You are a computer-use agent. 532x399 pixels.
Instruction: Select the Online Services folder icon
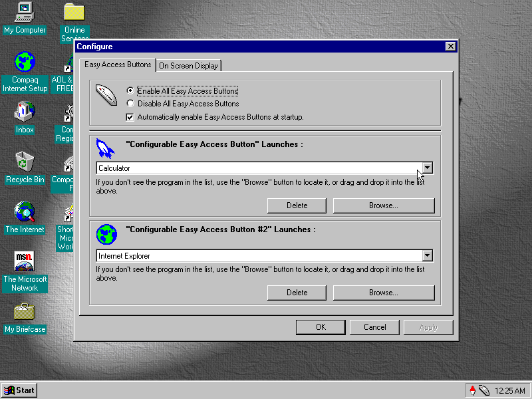tap(74, 12)
